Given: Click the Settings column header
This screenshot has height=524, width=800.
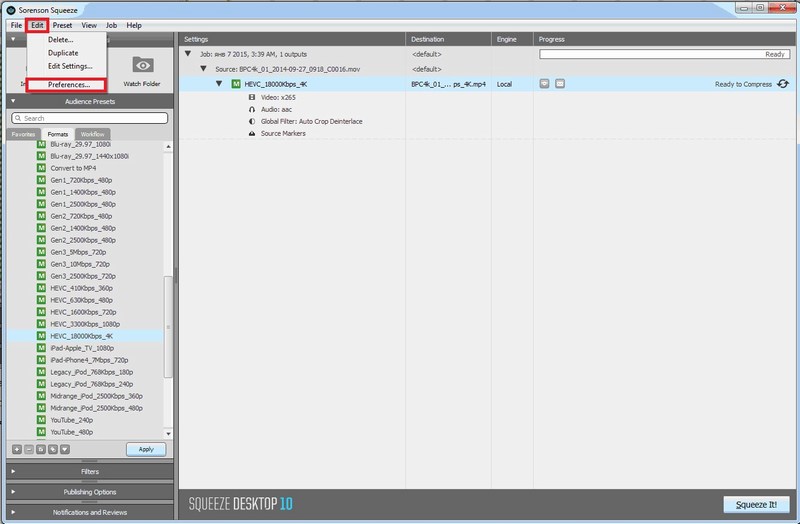Looking at the screenshot, I should click(292, 39).
